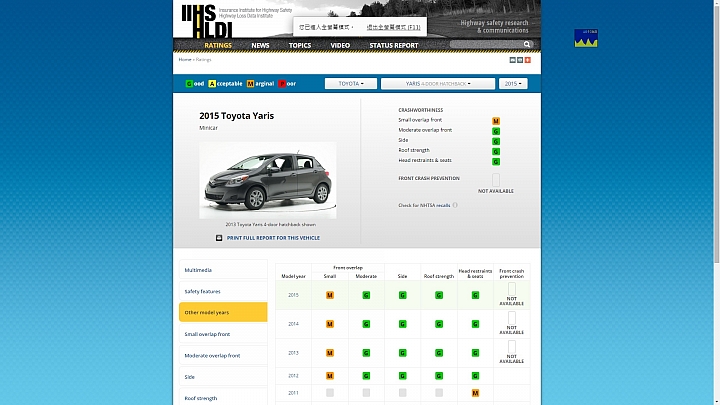Open the NEWS nav menu
This screenshot has width=720, height=405.
point(260,45)
